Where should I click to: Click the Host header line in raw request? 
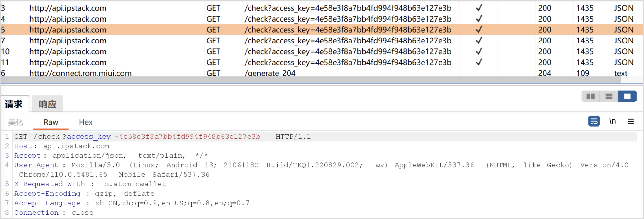click(61, 146)
